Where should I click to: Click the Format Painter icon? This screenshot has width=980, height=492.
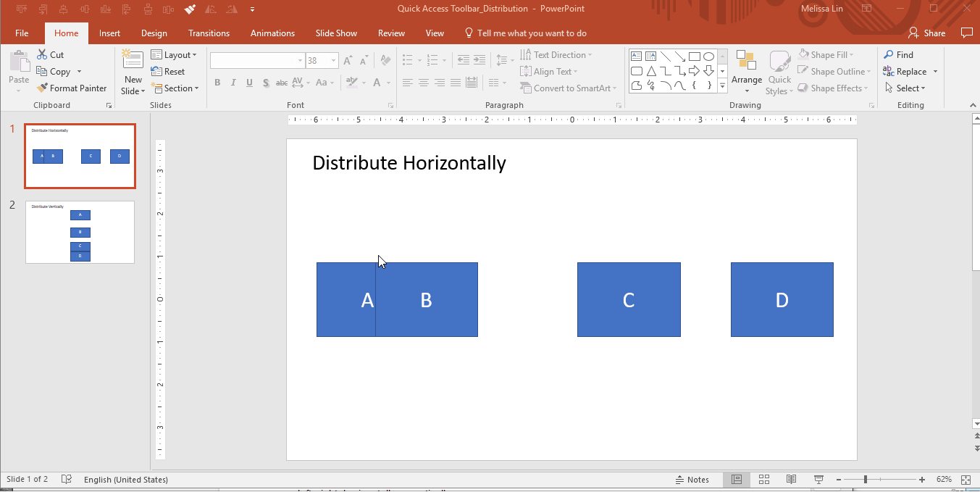click(42, 88)
